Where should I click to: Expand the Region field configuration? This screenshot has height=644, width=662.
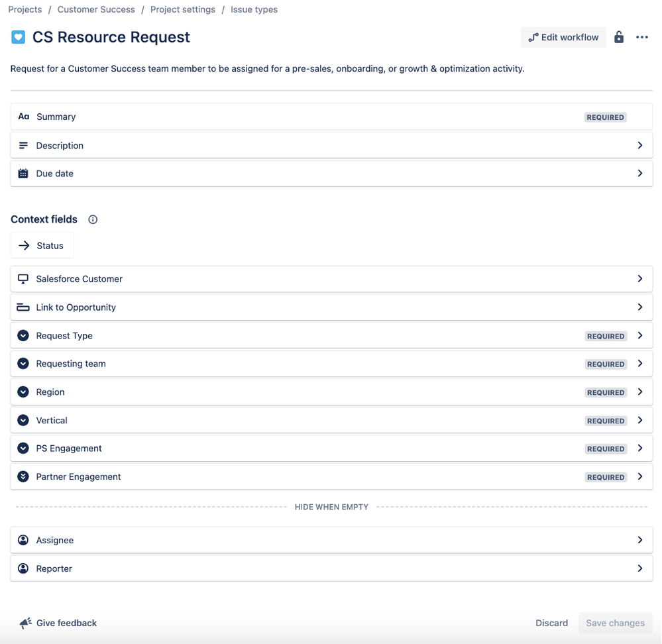(640, 392)
